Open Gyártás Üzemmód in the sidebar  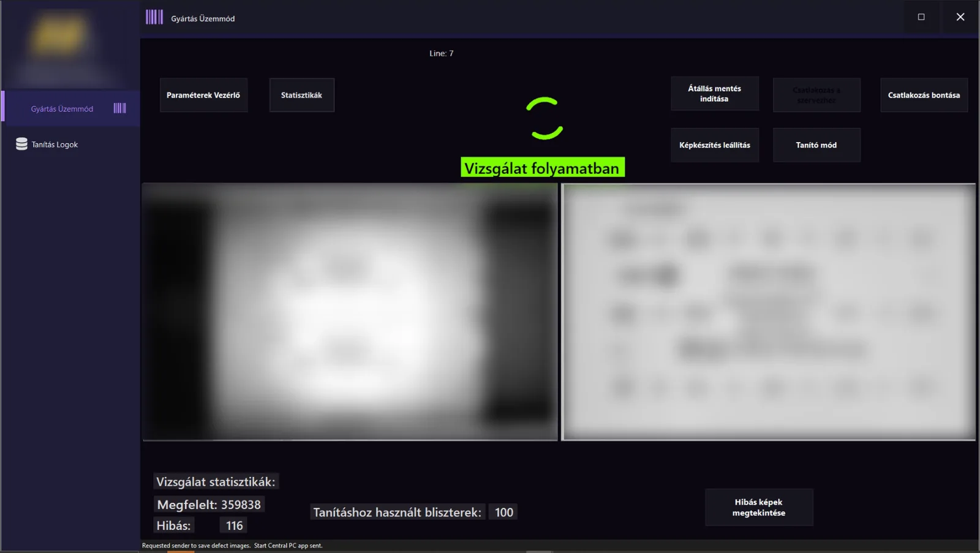point(71,108)
